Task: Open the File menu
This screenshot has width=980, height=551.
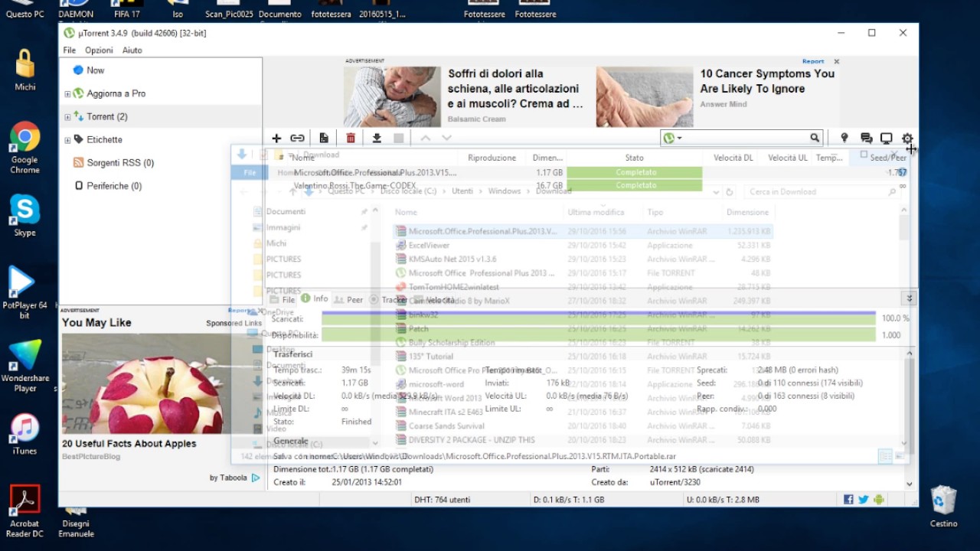Action: (70, 50)
